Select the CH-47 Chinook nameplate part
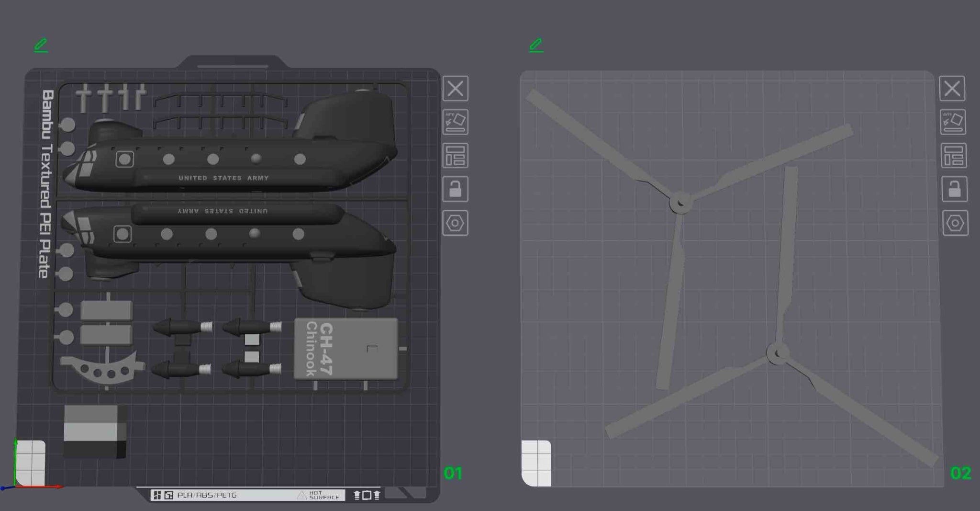 point(345,349)
